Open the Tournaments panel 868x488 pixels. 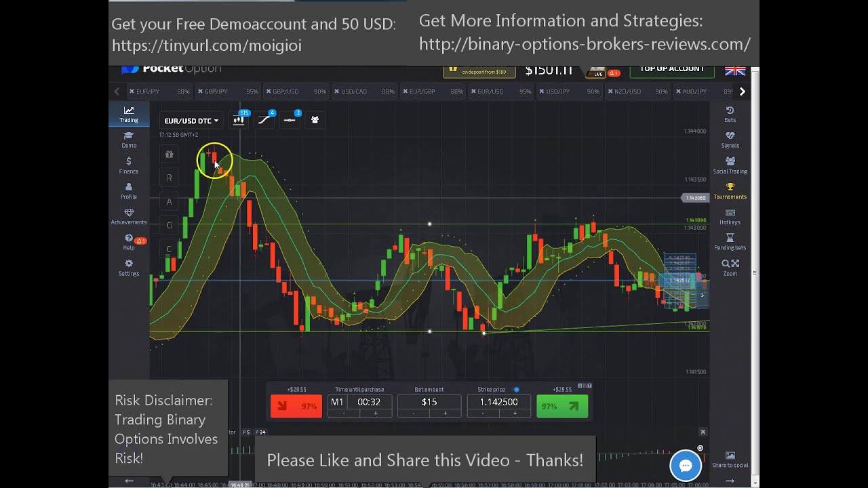coord(730,191)
